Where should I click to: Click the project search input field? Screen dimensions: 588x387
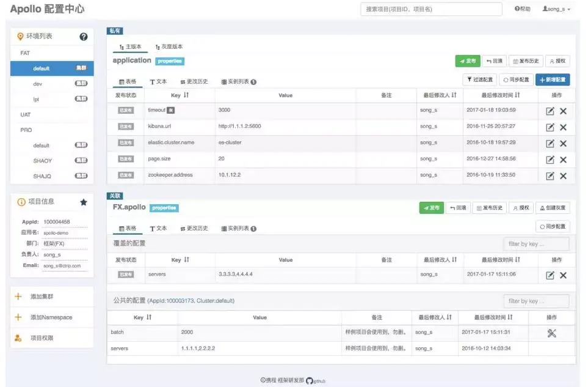431,9
